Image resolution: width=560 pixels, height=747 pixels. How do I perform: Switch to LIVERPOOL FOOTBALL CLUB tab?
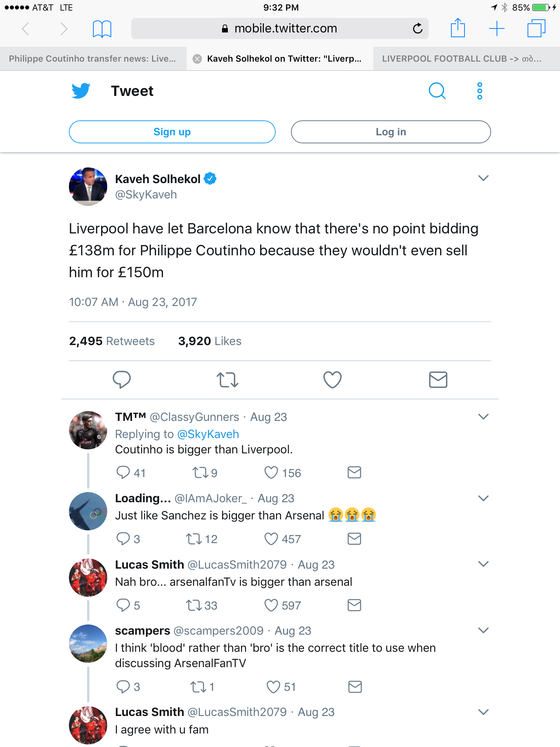(462, 59)
